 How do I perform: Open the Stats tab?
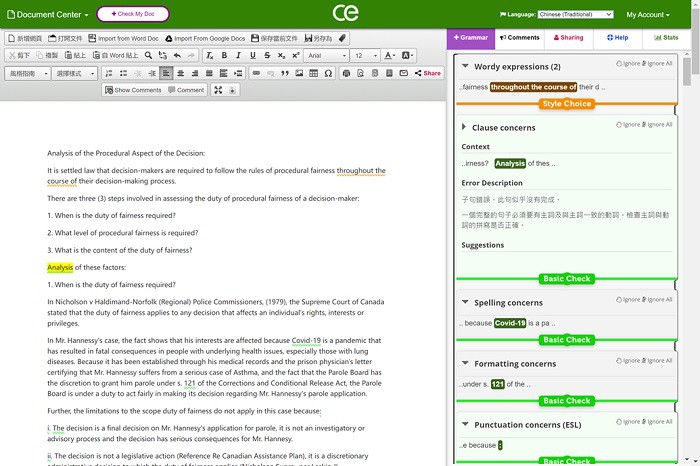671,38
